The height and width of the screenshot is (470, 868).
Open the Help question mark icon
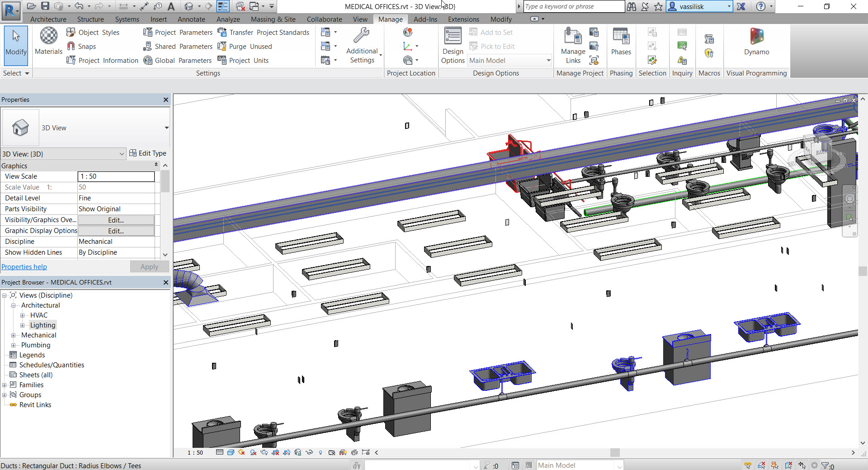click(x=761, y=6)
